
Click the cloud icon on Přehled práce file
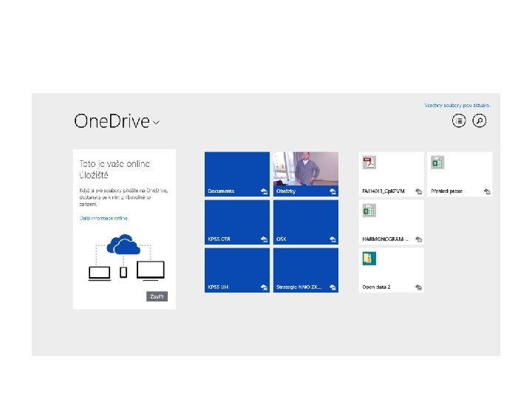487,191
